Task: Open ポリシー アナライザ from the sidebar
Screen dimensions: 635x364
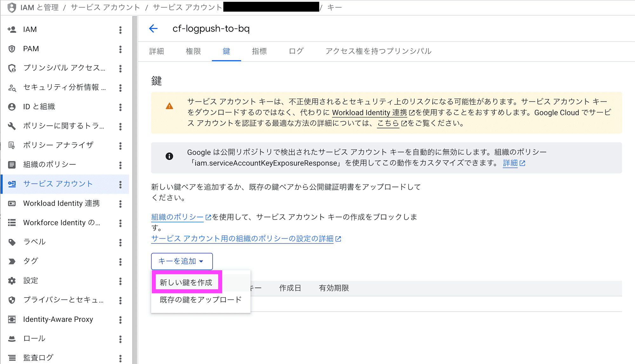Action: [57, 145]
